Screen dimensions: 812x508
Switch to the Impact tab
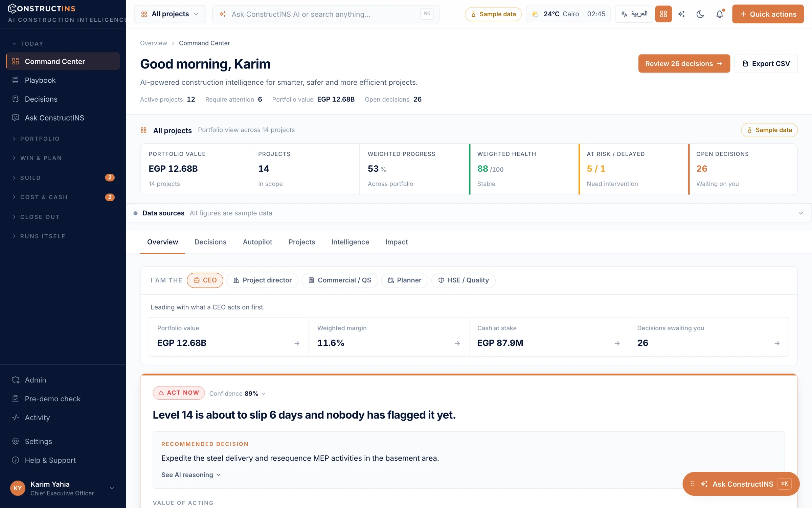[x=397, y=242]
